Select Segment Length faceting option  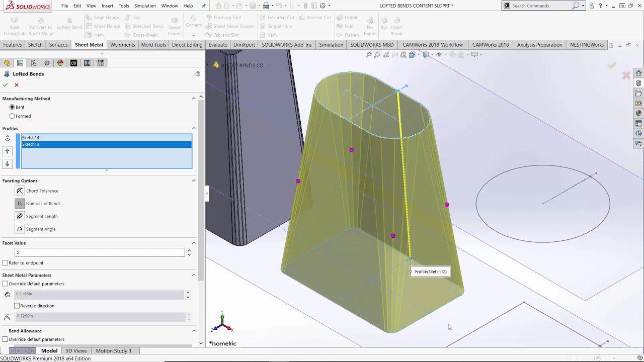(x=20, y=216)
